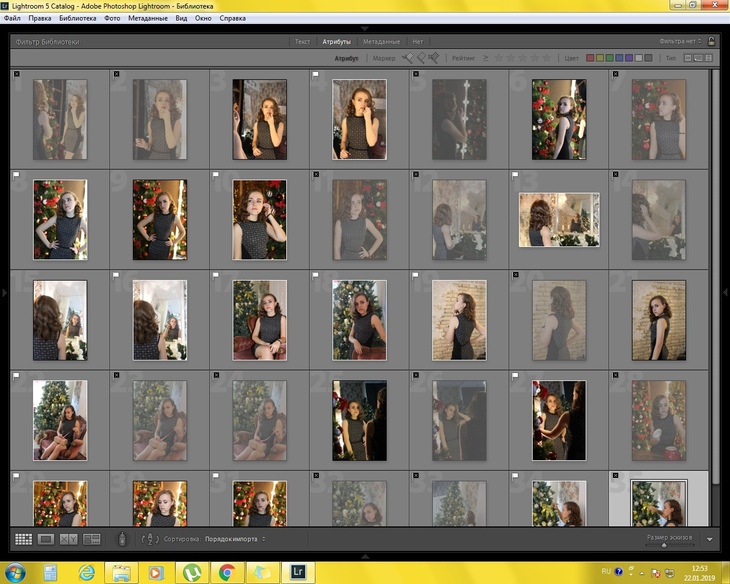The width and height of the screenshot is (730, 584).
Task: Filter type by virtual copies icon
Action: [x=698, y=58]
